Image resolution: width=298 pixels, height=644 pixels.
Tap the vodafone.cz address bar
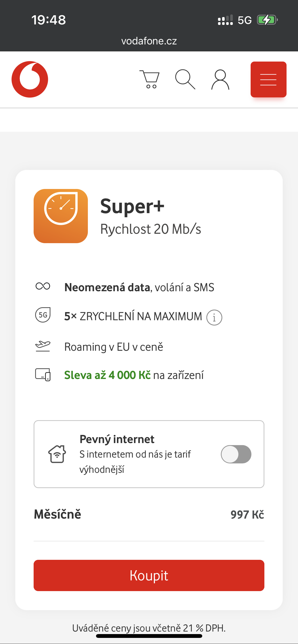(x=149, y=41)
